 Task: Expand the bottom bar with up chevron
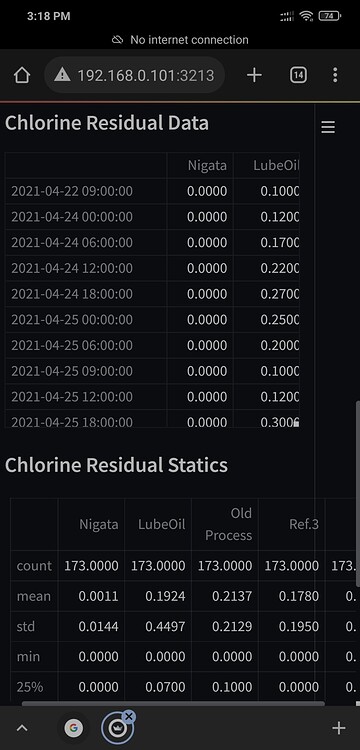click(x=22, y=728)
